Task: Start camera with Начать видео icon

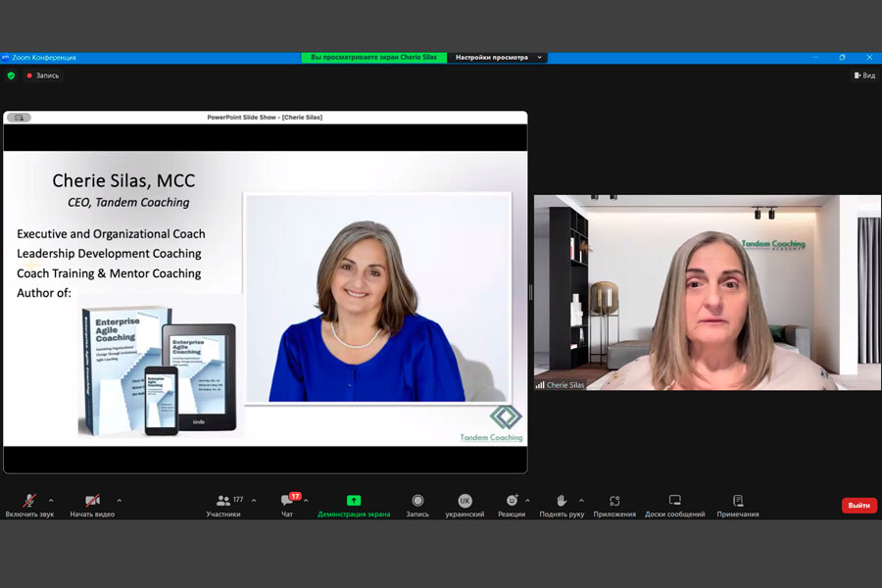Action: tap(92, 501)
